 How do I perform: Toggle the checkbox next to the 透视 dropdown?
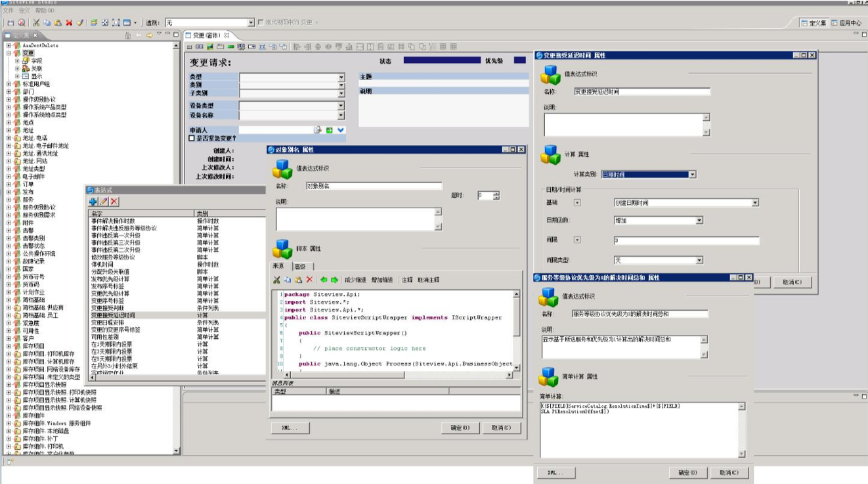coord(261,22)
